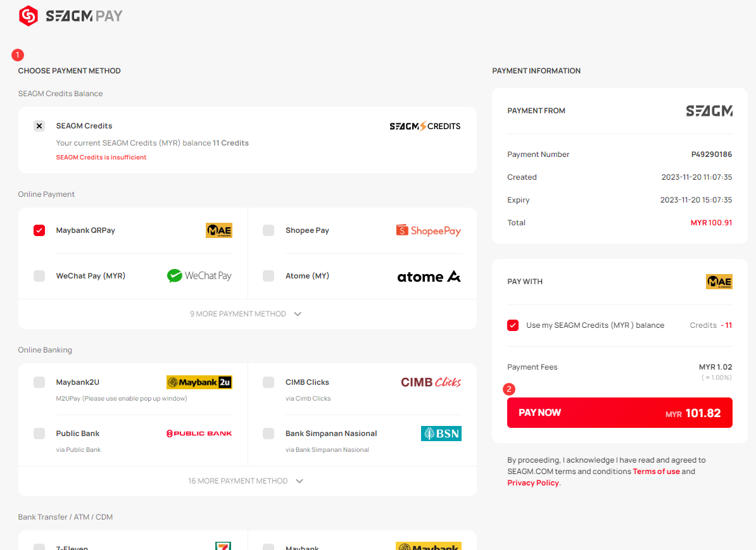This screenshot has width=756, height=550.
Task: Click the Bank Simpanan Nasional label
Action: [331, 434]
